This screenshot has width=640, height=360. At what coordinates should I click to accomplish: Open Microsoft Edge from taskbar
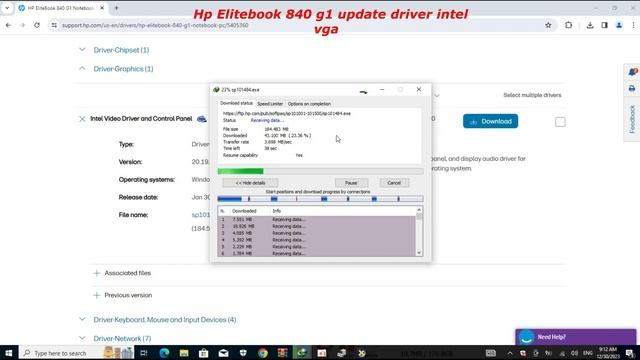coord(164,353)
